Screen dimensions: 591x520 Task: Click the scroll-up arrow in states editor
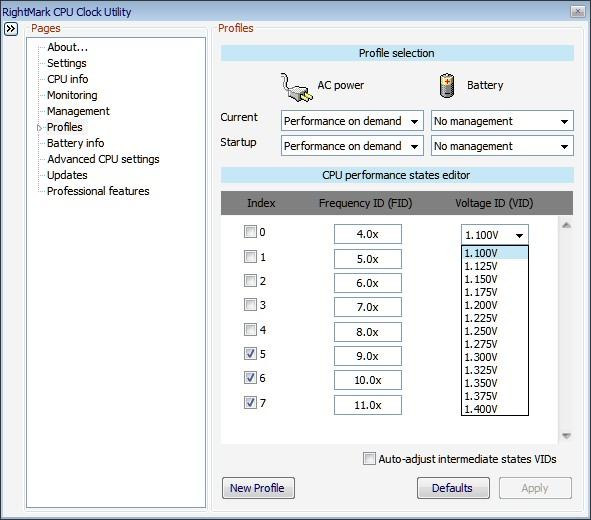pyautogui.click(x=566, y=225)
